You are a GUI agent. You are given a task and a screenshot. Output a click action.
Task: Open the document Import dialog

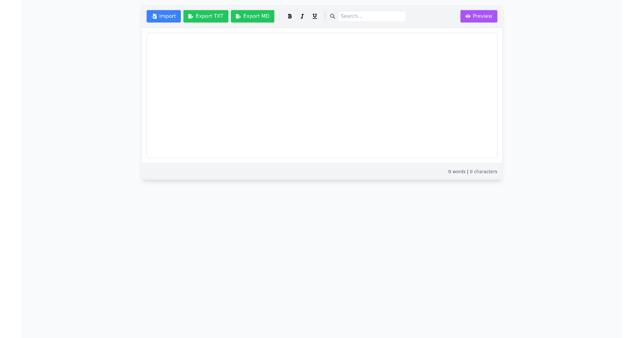164,16
